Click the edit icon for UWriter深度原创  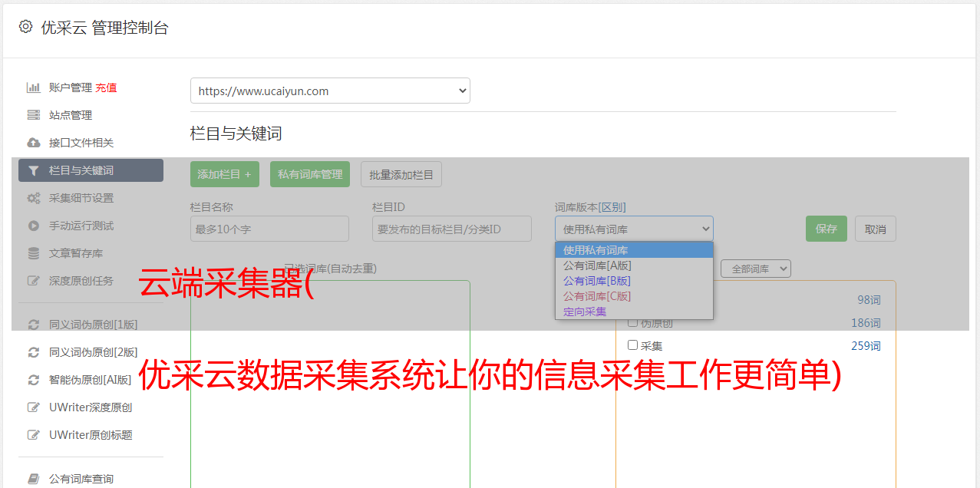coord(33,407)
